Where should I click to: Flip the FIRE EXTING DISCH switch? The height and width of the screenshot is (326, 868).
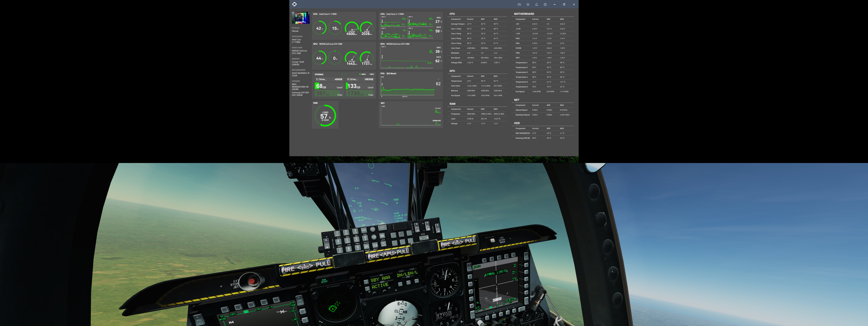(492, 240)
